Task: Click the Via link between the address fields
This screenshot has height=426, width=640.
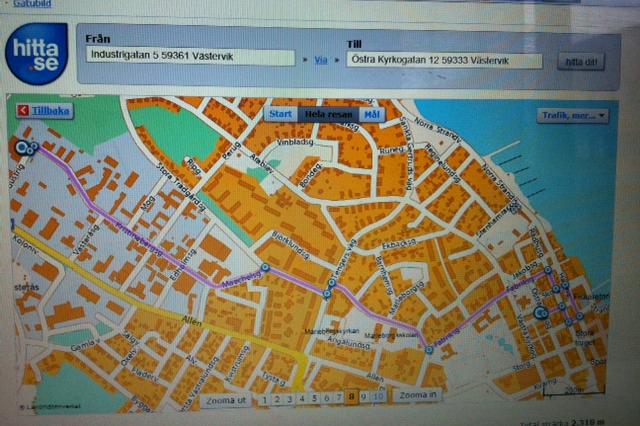Action: (x=321, y=60)
